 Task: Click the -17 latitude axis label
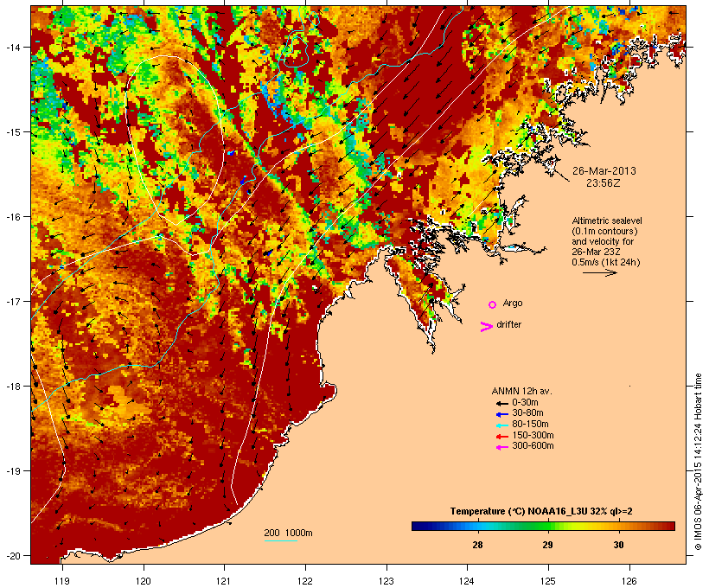tap(12, 301)
